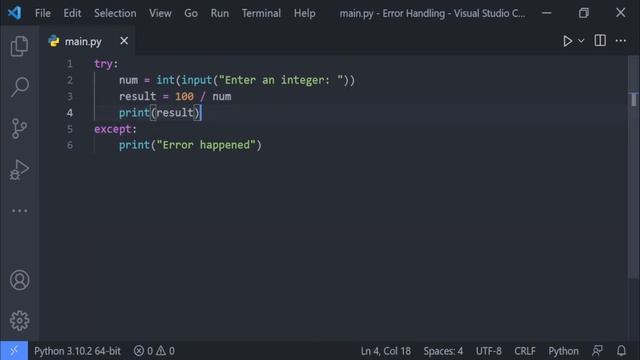
Task: Place cursor on the 'try' keyword
Action: click(103, 64)
